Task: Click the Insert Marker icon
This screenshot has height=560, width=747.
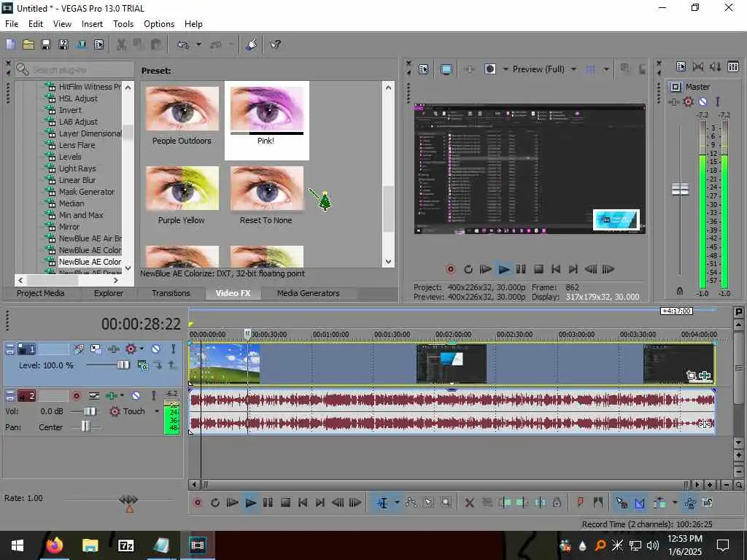Action: click(x=580, y=502)
